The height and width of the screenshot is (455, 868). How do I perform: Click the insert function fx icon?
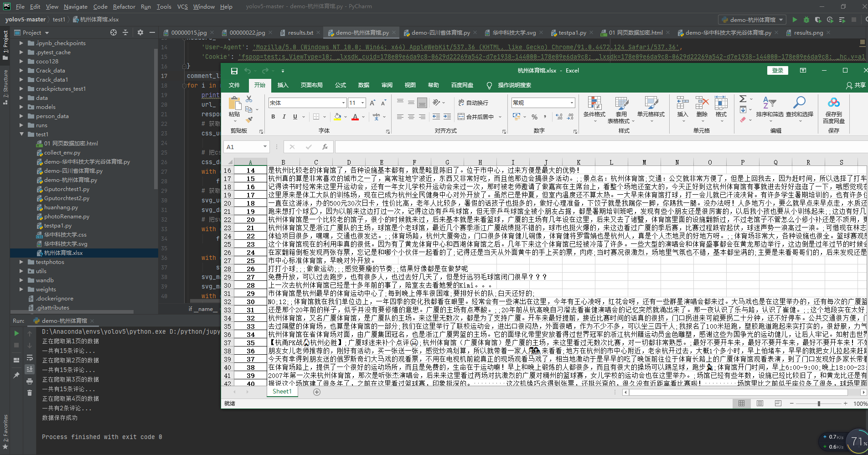point(325,147)
